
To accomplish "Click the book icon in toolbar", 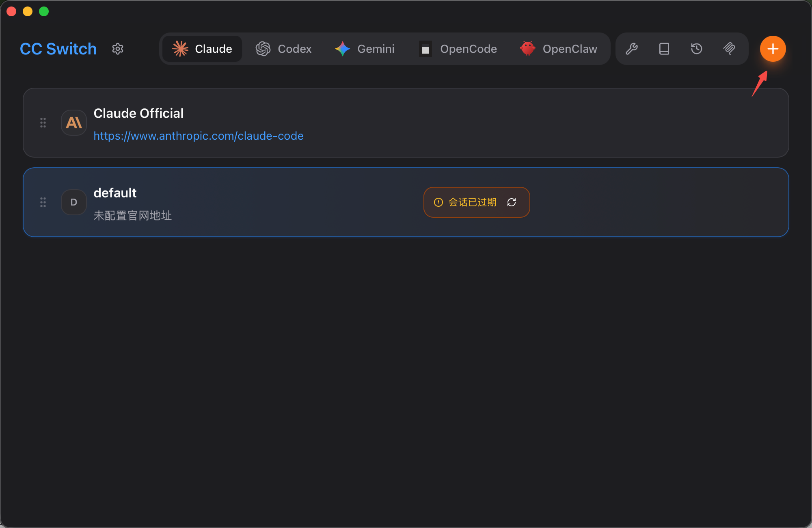I will click(x=664, y=49).
